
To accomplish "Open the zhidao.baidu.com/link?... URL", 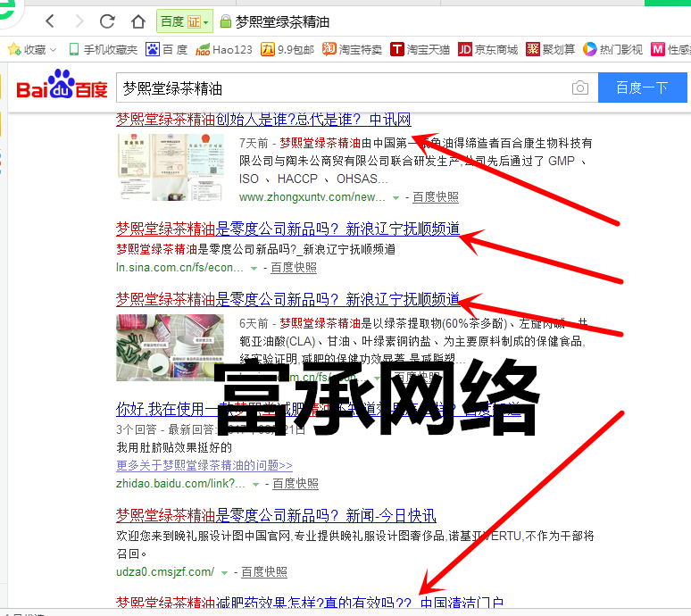I will 180,483.
